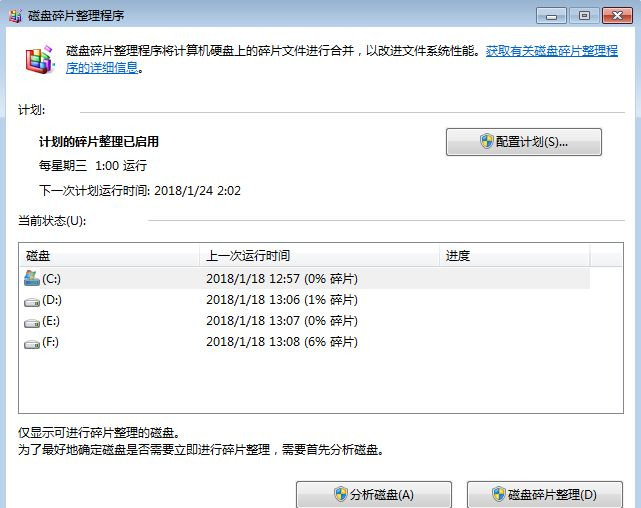Click text 计划的碎片整理已启用
This screenshot has width=641, height=508.
point(99,142)
